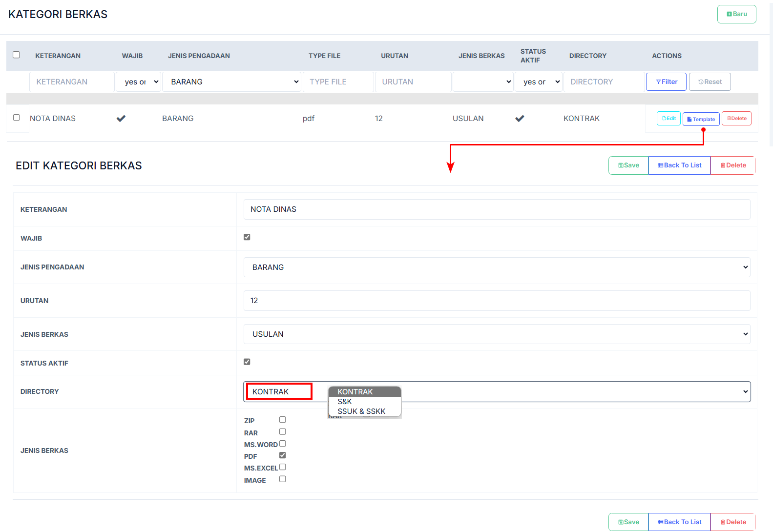The image size is (773, 532).
Task: Click the KETERANGAN filter input field
Action: [72, 82]
